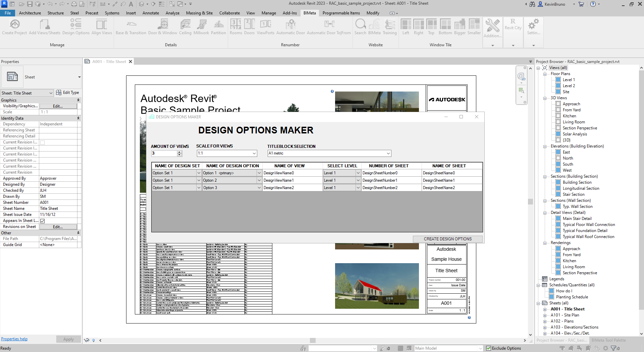
Task: Open the Properties help link
Action: coord(14,339)
